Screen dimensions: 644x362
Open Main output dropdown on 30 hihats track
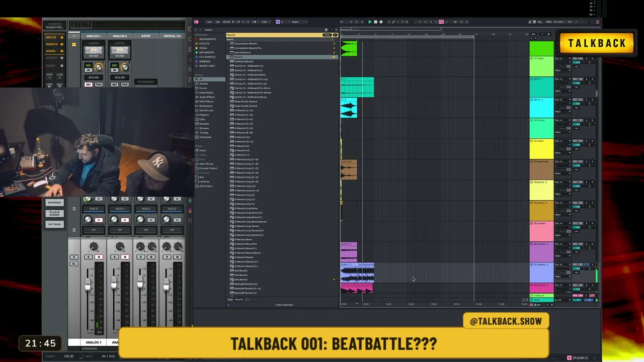point(563,132)
